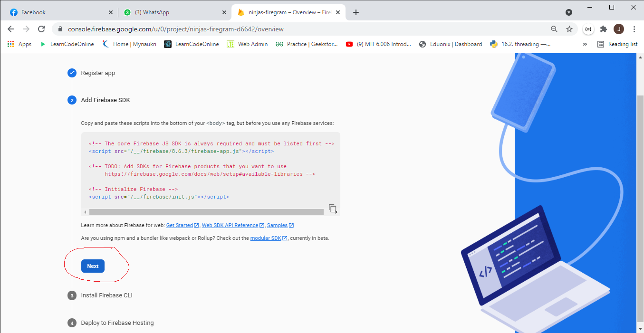Go forward one page
644x333 pixels.
[x=26, y=29]
